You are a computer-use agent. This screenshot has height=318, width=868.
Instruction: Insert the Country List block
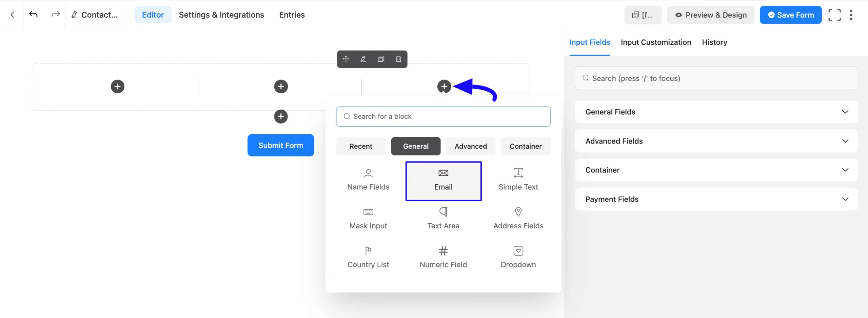coord(368,258)
